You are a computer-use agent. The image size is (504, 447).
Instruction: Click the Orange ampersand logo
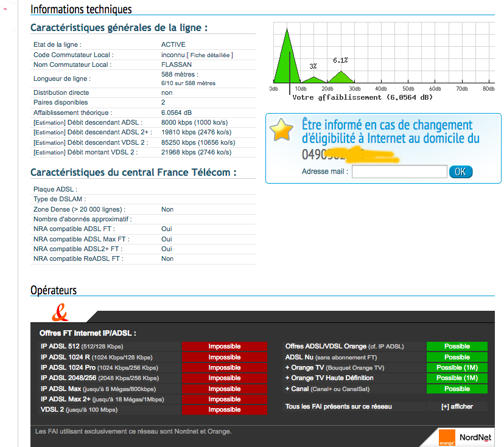(x=60, y=313)
